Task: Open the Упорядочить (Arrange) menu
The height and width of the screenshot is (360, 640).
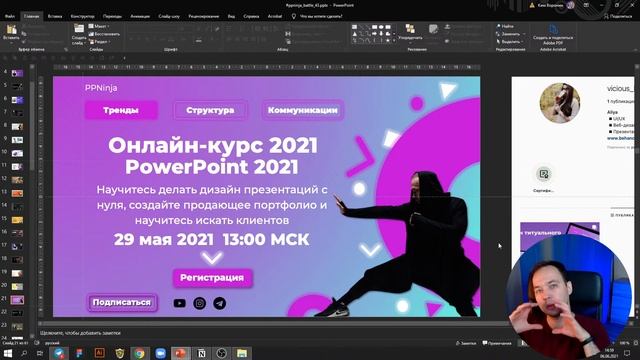Action: (410, 32)
